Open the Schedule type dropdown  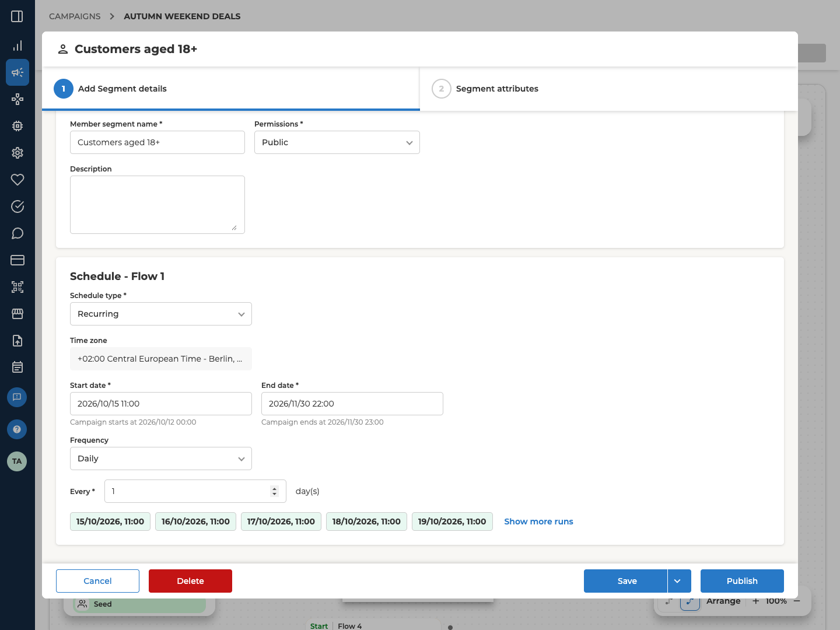tap(161, 314)
